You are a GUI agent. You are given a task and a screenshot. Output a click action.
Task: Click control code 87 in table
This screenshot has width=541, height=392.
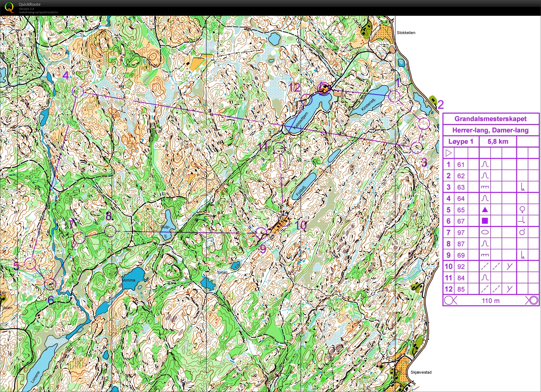pyautogui.click(x=461, y=244)
